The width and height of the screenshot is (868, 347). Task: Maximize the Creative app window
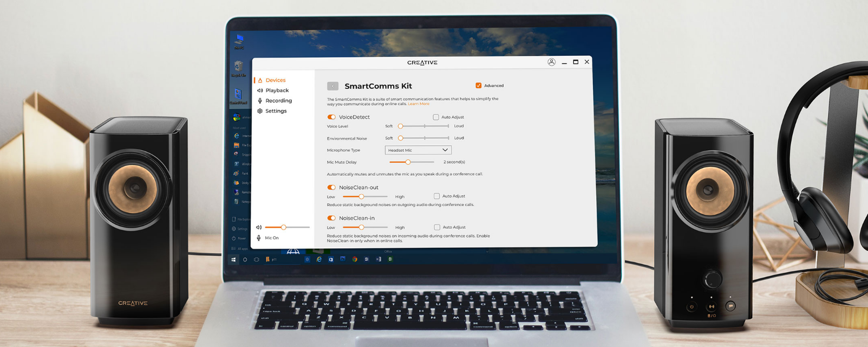(576, 62)
